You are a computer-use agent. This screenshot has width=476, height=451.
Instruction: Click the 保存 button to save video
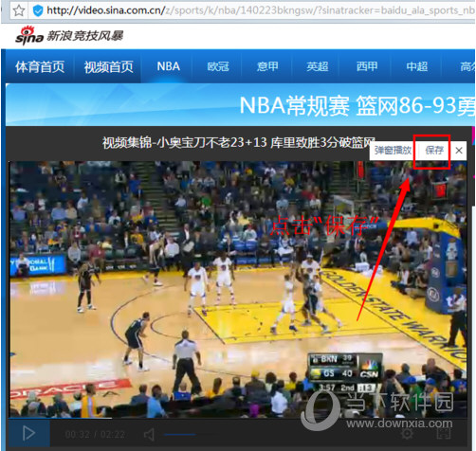pyautogui.click(x=434, y=151)
